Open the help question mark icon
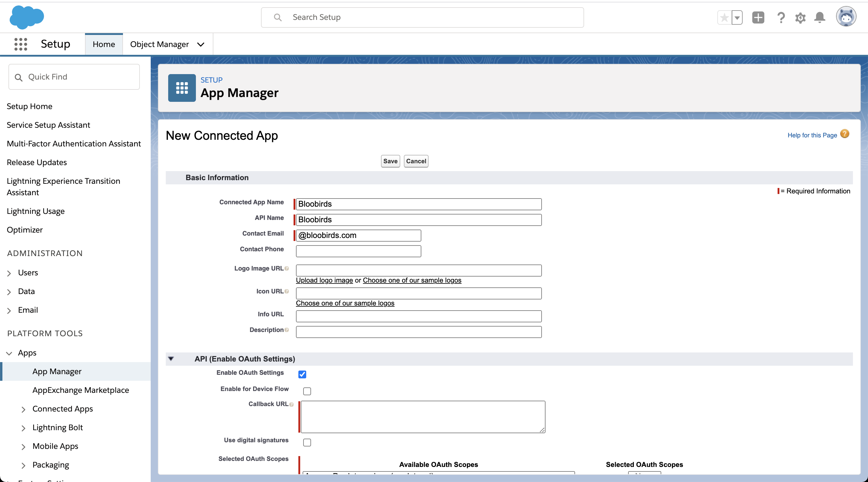The image size is (868, 482). point(781,17)
